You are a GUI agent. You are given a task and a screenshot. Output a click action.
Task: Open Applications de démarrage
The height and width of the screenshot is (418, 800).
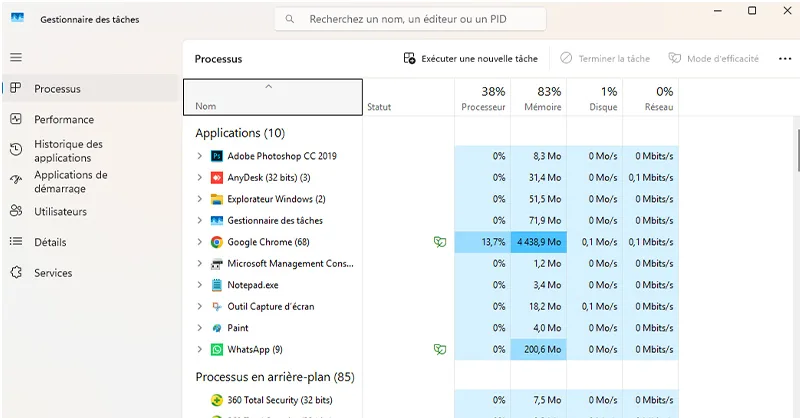click(91, 181)
